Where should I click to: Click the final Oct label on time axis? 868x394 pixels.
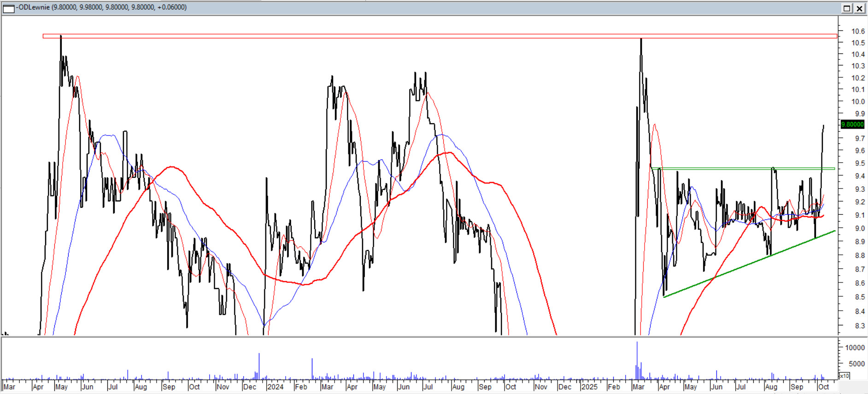[x=823, y=387]
